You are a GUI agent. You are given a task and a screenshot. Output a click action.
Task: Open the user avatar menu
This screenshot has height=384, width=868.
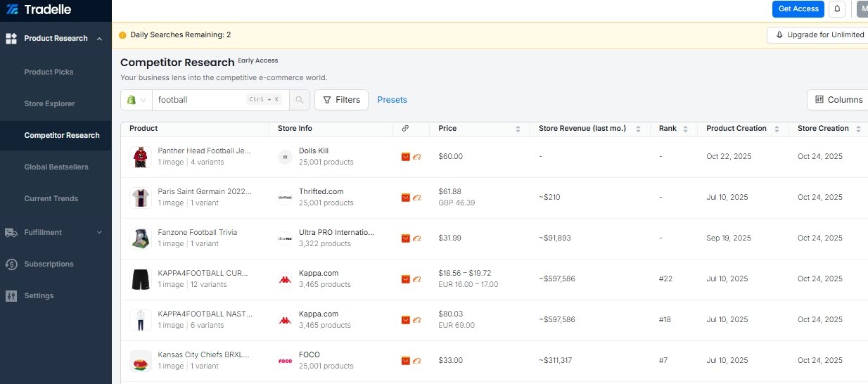862,9
